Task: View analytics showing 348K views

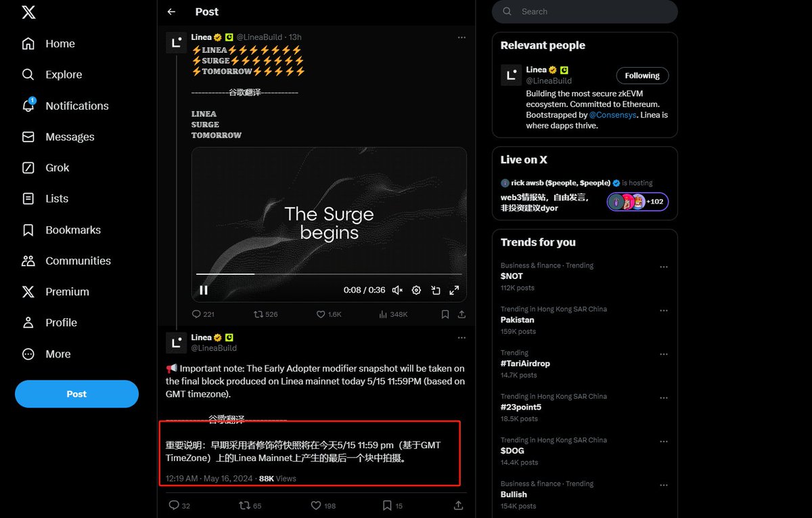Action: 393,314
